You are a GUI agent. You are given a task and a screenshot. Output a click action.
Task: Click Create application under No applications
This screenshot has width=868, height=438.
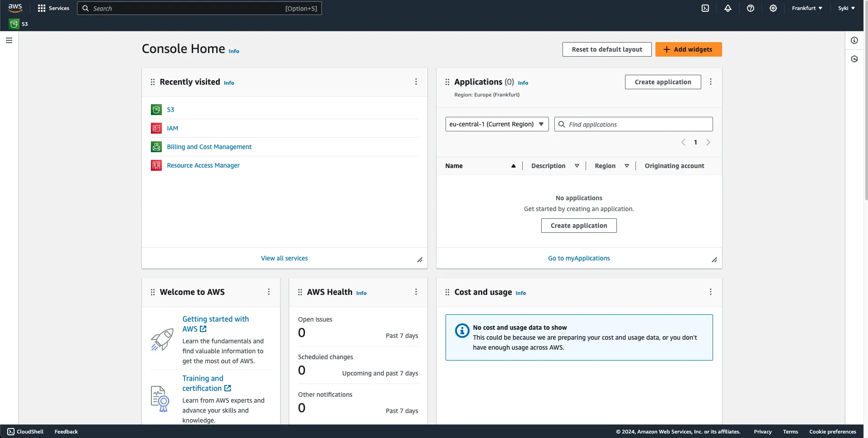(579, 226)
